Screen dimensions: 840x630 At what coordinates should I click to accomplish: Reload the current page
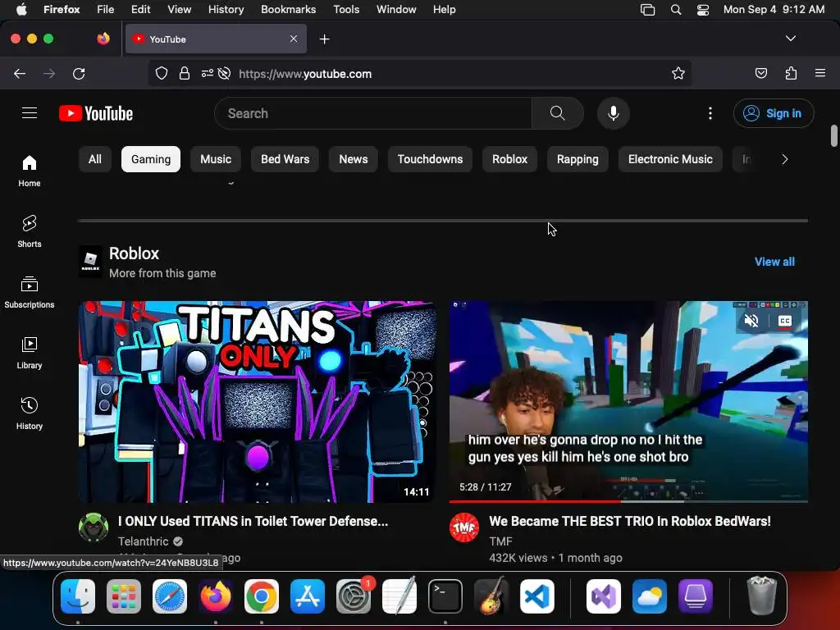coord(79,73)
